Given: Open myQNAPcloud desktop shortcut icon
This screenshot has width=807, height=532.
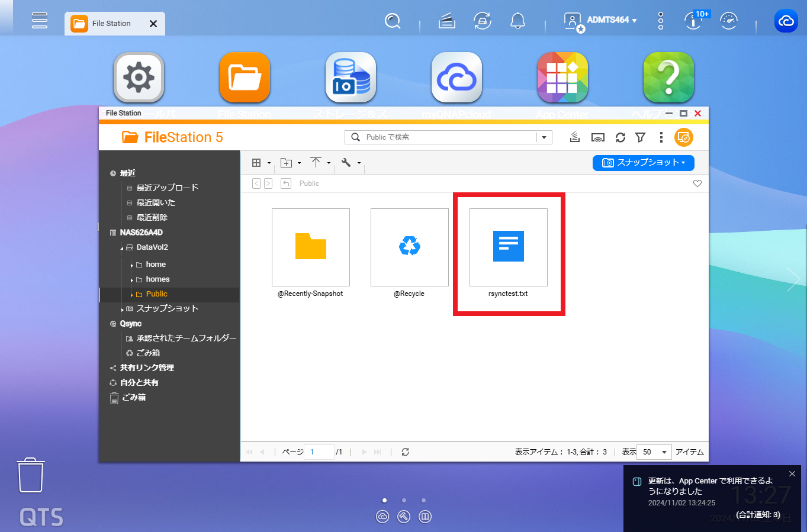Looking at the screenshot, I should (x=456, y=78).
